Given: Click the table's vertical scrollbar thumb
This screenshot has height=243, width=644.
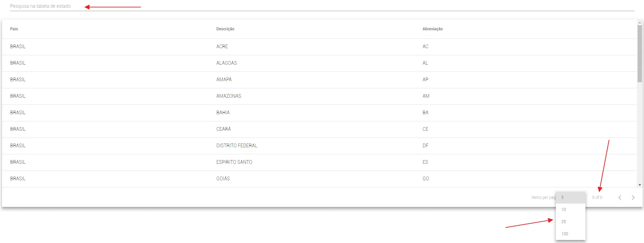Looking at the screenshot, I should (x=640, y=54).
